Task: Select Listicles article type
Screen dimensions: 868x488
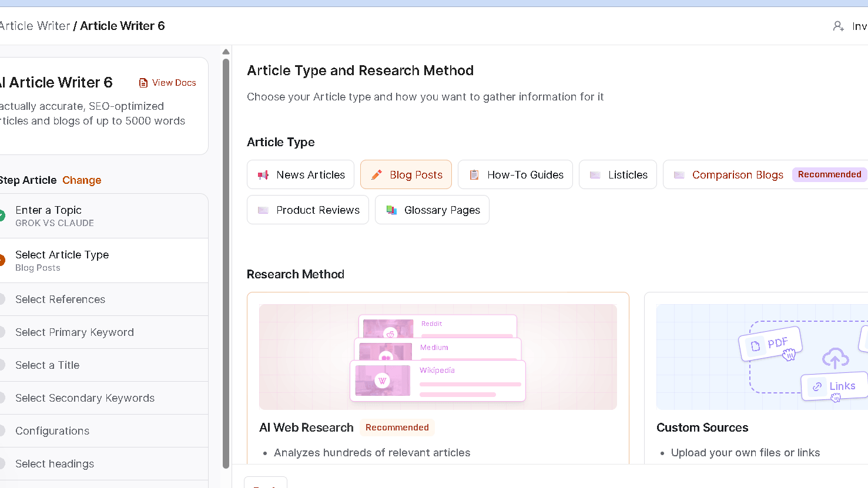Action: pos(618,174)
